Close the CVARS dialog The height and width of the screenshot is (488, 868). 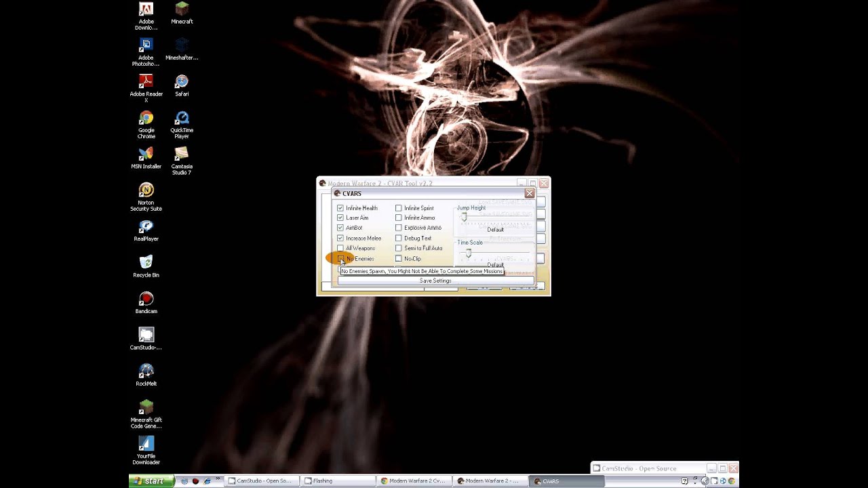point(530,193)
